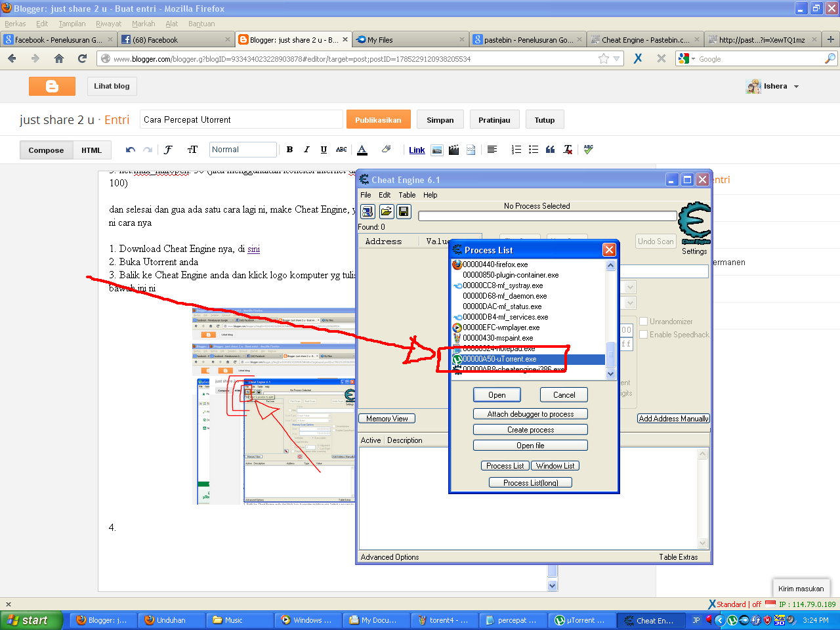This screenshot has width=840, height=630.
Task: Insert an image using the toolbar icon
Action: click(x=437, y=150)
